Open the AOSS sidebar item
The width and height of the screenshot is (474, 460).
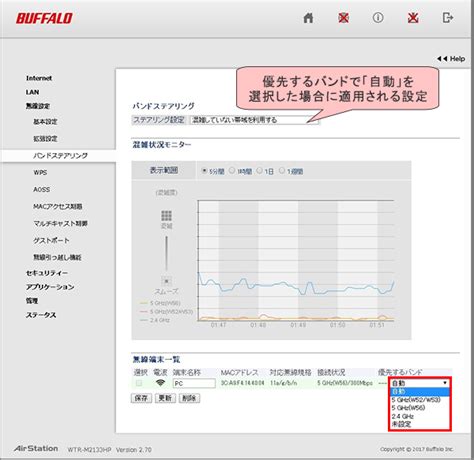(x=41, y=189)
